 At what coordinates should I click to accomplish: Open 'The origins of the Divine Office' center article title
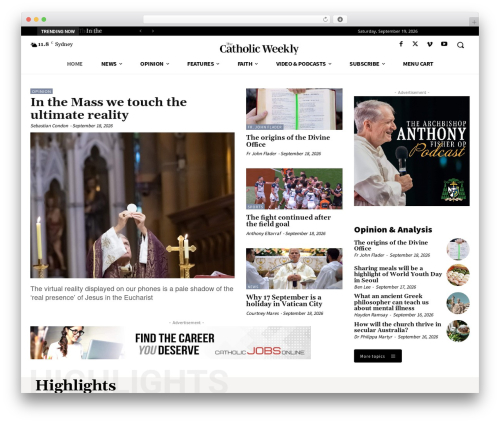point(288,141)
